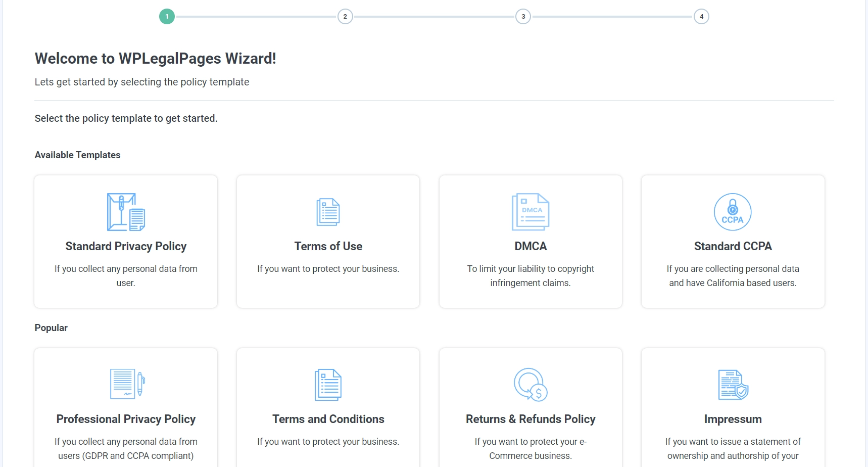The height and width of the screenshot is (467, 868).
Task: Click the DMCA document icon
Action: pyautogui.click(x=530, y=212)
